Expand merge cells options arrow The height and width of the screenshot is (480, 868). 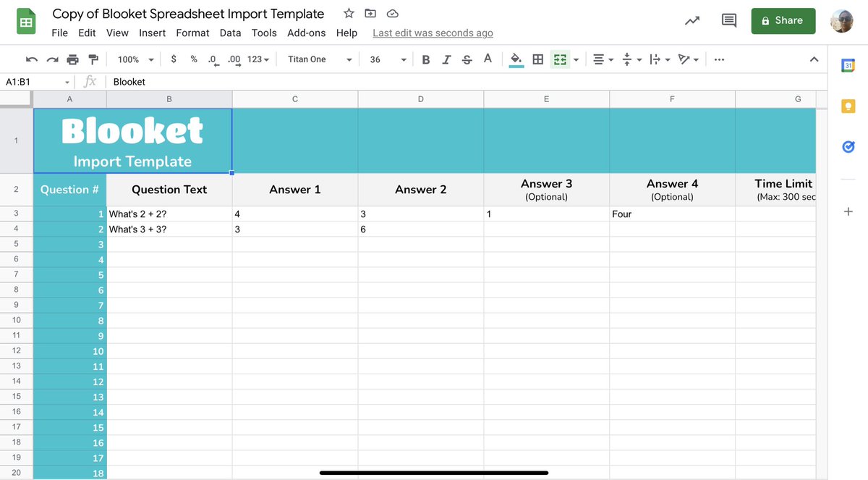coord(576,60)
